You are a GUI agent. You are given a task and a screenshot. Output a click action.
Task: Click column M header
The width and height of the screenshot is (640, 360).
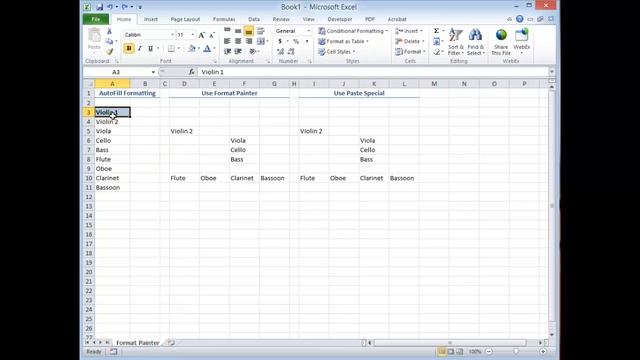(x=434, y=84)
